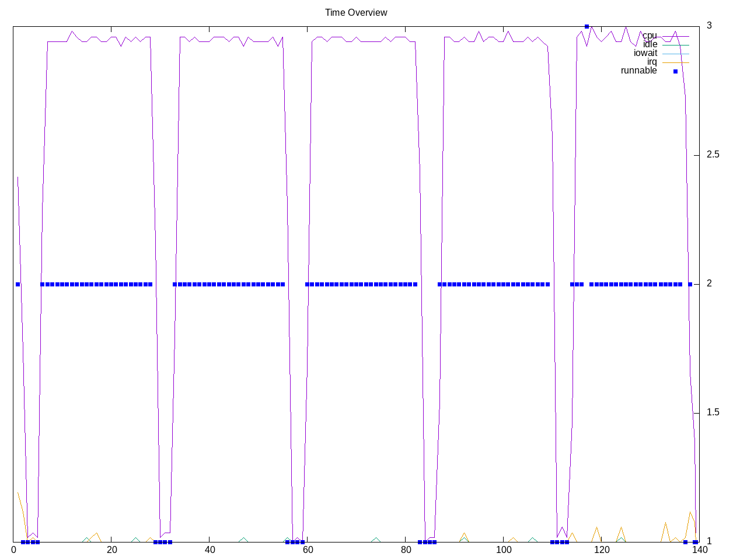The width and height of the screenshot is (747, 560).
Task: Click the runnable legend label
Action: [x=638, y=71]
